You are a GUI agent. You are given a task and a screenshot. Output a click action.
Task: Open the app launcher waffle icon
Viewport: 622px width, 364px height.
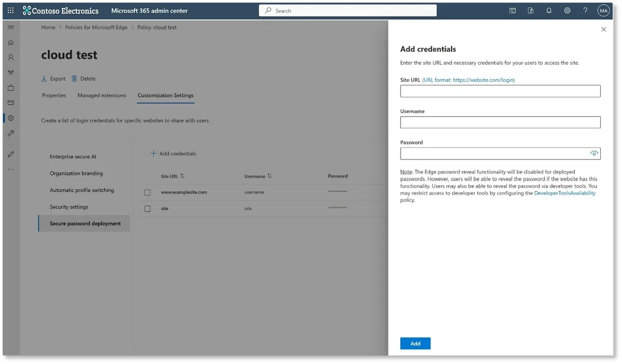[x=11, y=10]
